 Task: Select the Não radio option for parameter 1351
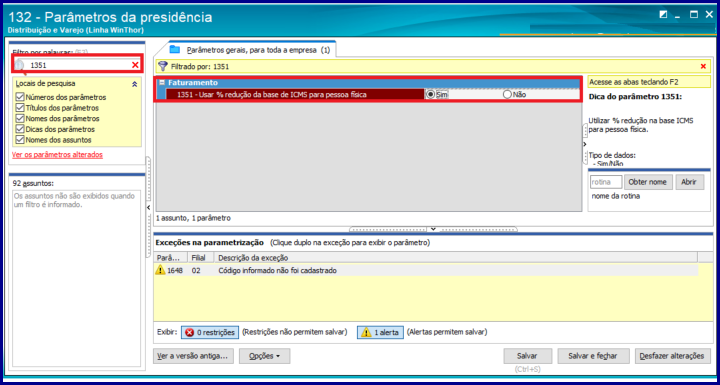[x=507, y=94]
